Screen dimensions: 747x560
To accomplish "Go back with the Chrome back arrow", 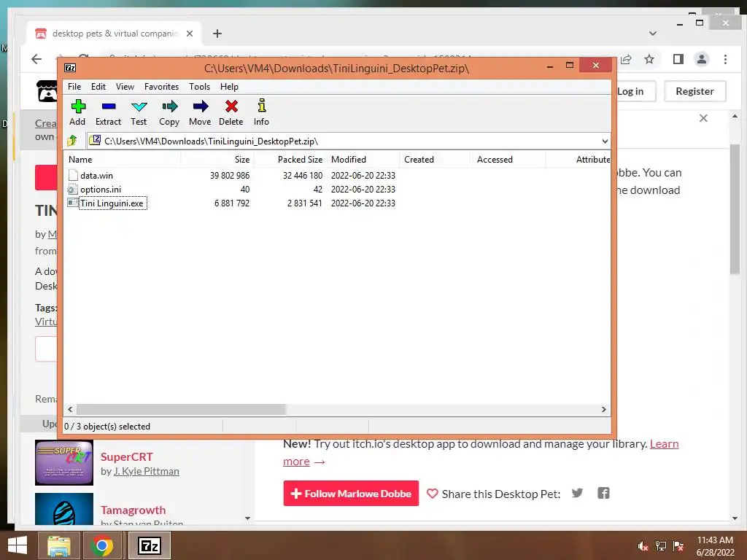I will (36, 59).
